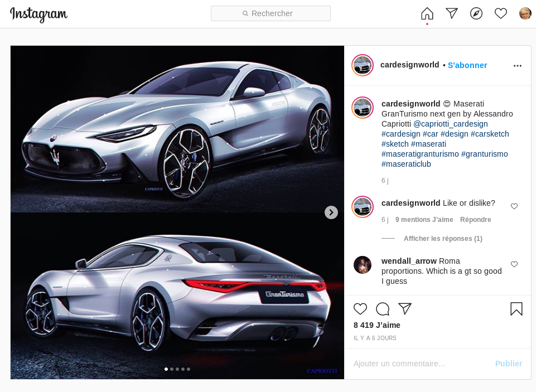Like wendall_arrow's comment heart toggle
536x392 pixels.
click(514, 264)
